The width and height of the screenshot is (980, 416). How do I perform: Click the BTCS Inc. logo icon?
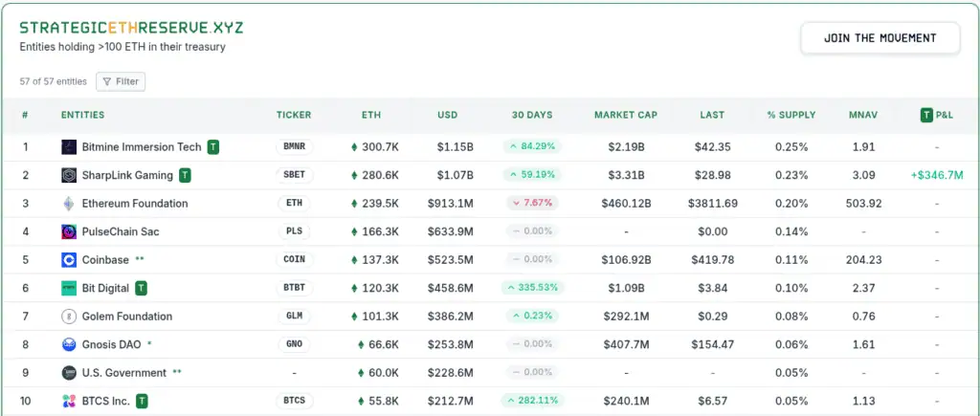pyautogui.click(x=69, y=401)
